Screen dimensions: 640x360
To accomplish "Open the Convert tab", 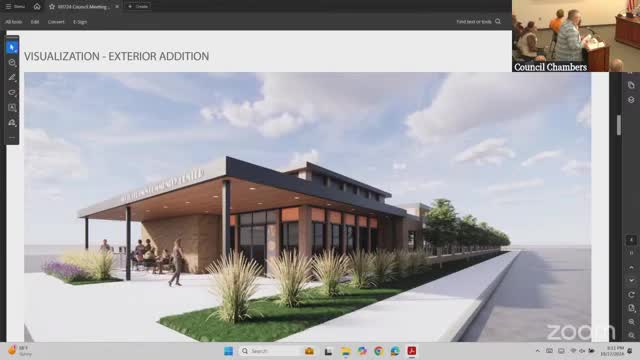I will [56, 22].
